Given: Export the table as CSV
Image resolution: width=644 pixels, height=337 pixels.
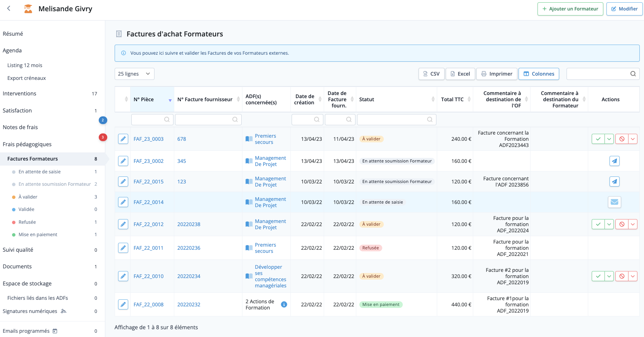Looking at the screenshot, I should [431, 74].
